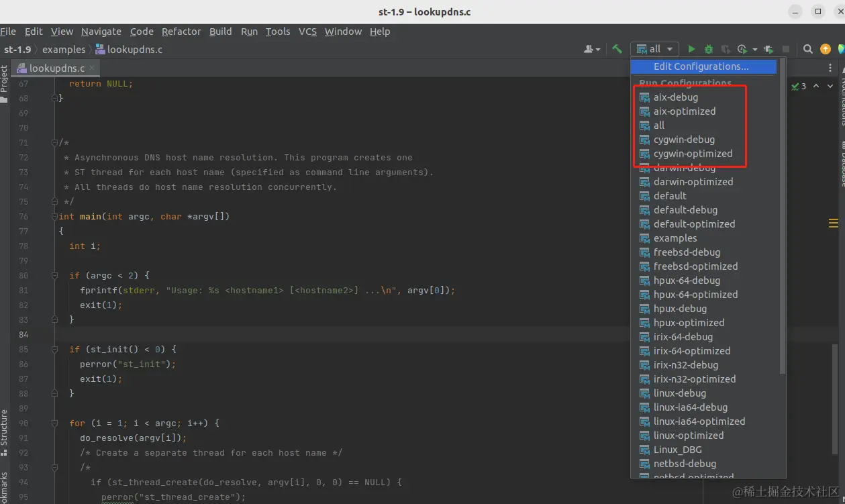Click the Stop square icon

[x=786, y=49]
